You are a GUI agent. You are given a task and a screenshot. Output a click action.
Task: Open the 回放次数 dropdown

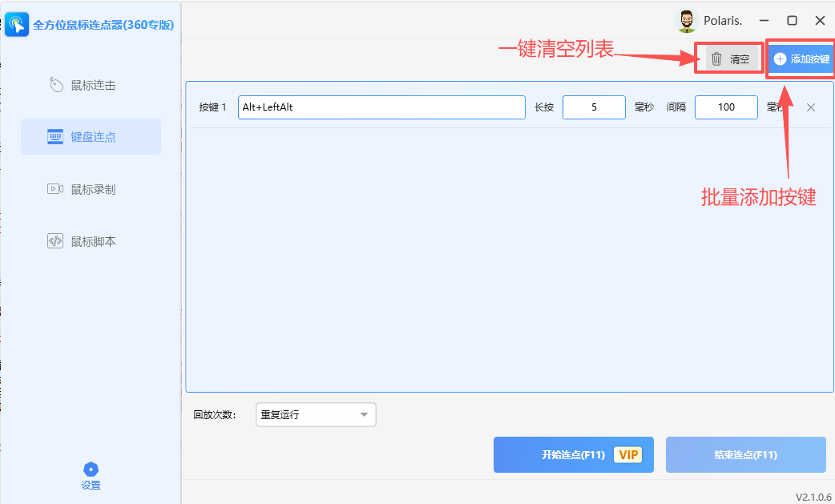click(x=315, y=414)
